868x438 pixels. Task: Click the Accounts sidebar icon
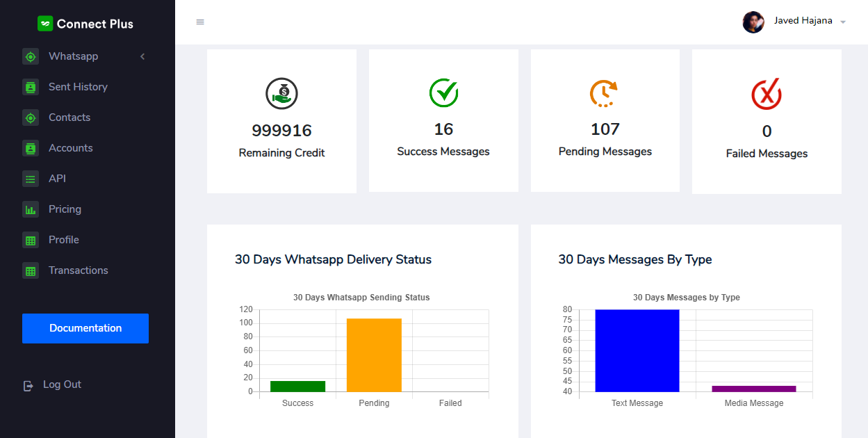(x=30, y=148)
